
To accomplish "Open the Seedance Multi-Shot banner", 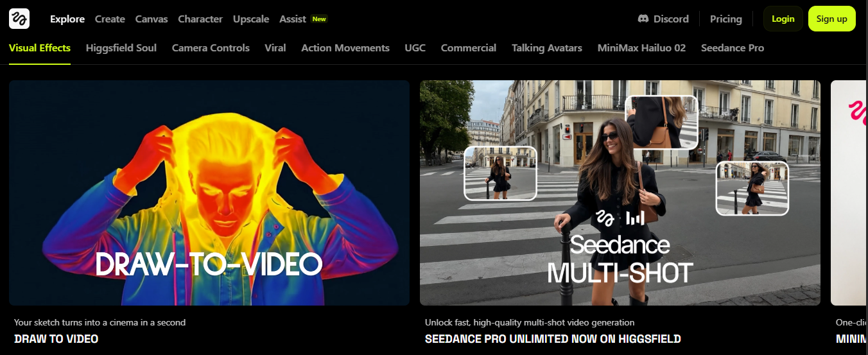I will 620,193.
